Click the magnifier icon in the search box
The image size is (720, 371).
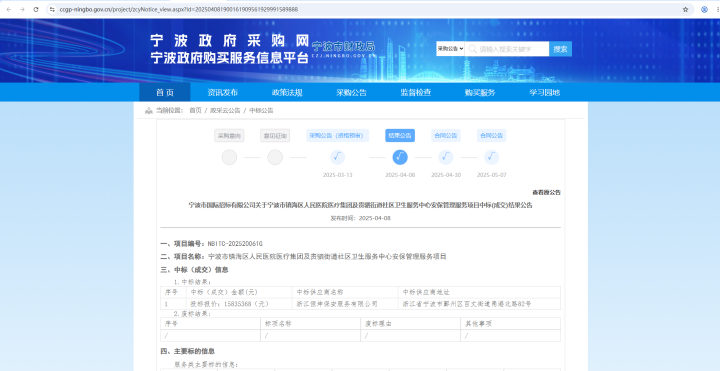tap(472, 49)
